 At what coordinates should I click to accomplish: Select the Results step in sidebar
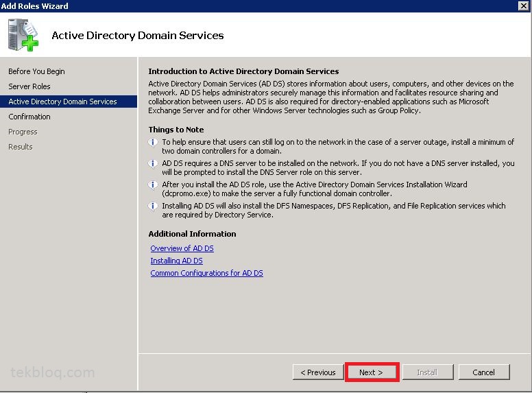tap(21, 147)
